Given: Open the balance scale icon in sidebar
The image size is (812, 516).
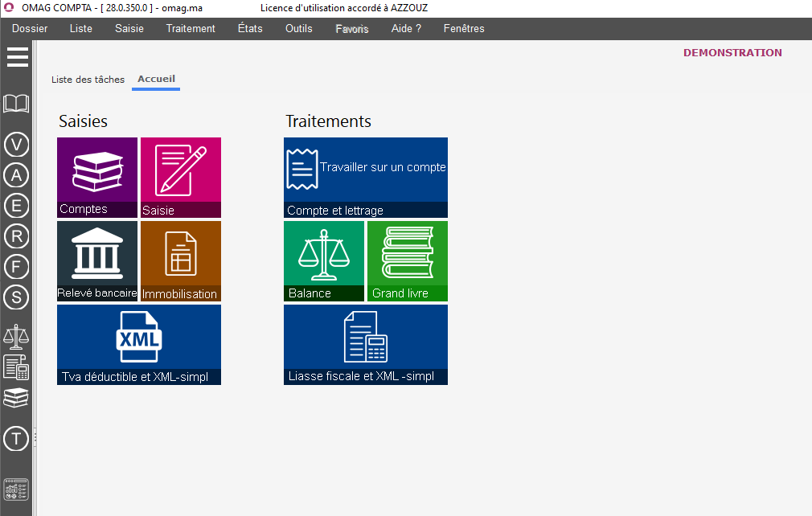Looking at the screenshot, I should (x=16, y=337).
